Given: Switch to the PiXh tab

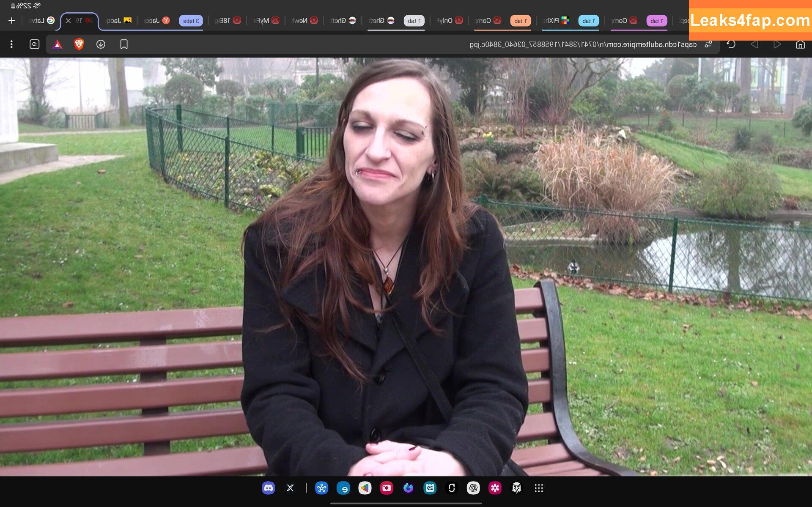Looking at the screenshot, I should point(556,20).
